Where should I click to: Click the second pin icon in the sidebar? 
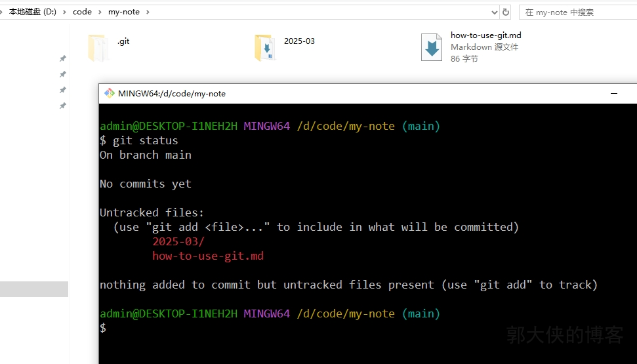62,74
